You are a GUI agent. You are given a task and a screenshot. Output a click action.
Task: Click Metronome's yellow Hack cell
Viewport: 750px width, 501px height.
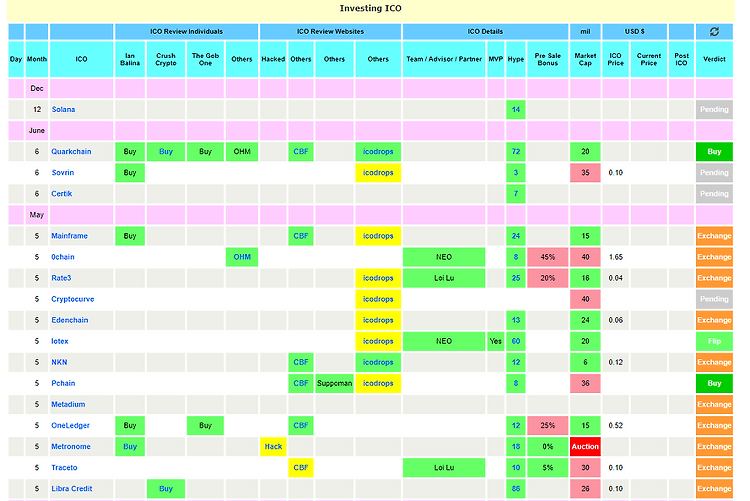(x=273, y=446)
